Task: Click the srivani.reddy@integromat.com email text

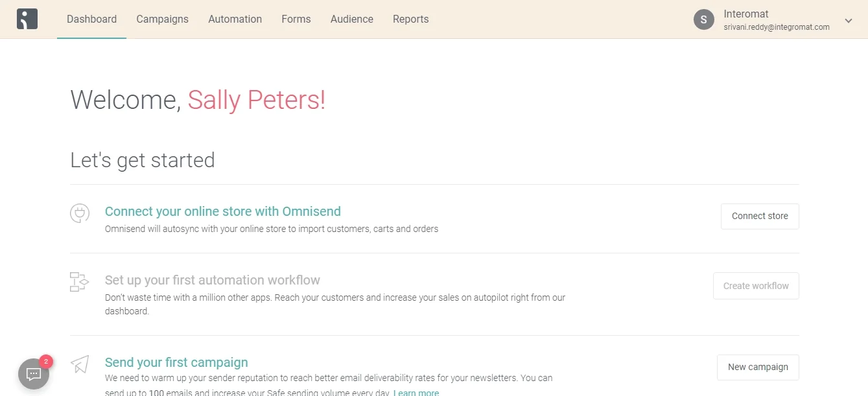Action: 777,27
